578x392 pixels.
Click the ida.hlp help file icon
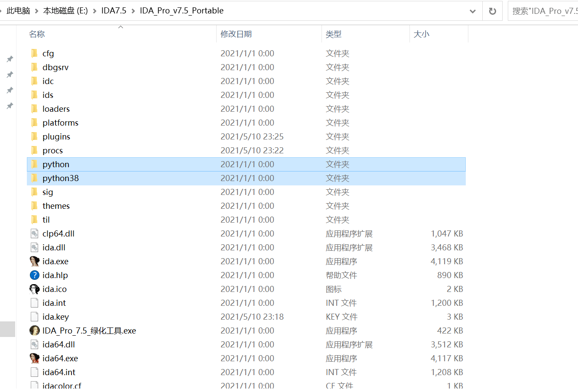click(35, 275)
